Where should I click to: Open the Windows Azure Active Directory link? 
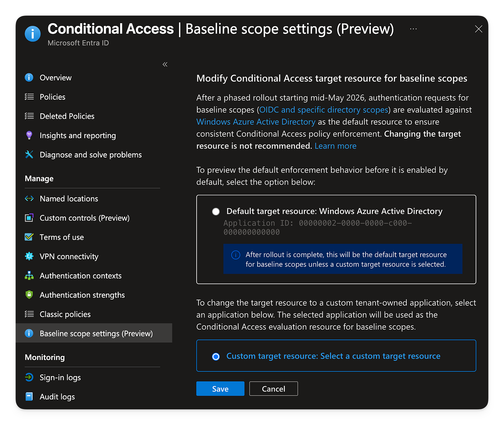tap(256, 122)
